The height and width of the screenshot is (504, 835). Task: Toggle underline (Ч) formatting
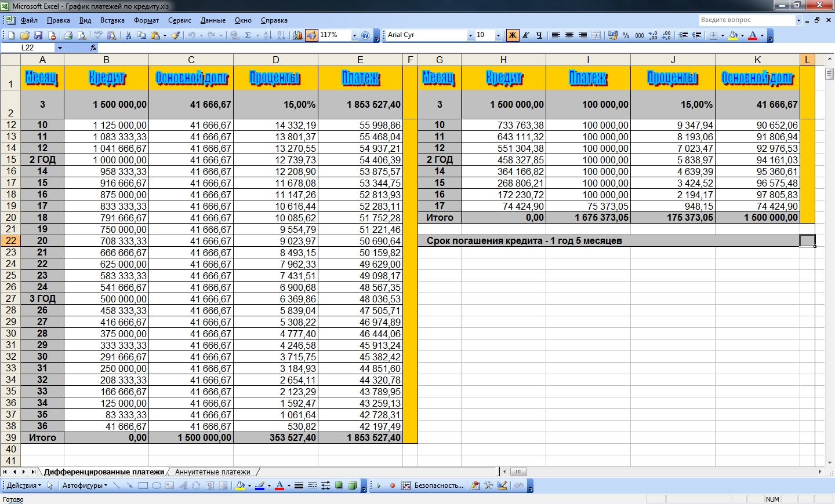[x=539, y=35]
